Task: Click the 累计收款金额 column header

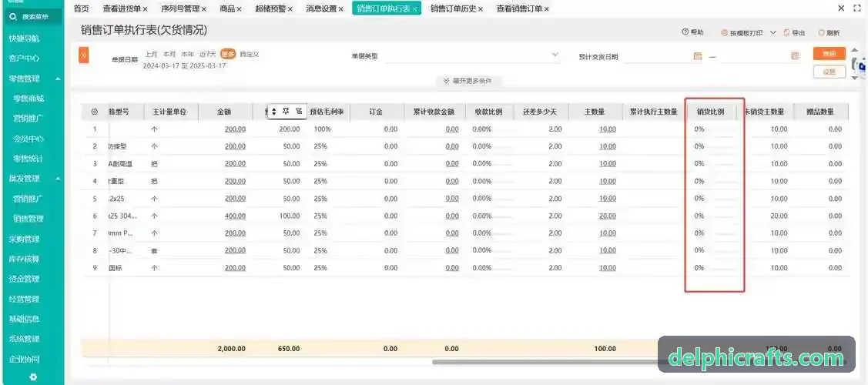Action: pos(434,112)
